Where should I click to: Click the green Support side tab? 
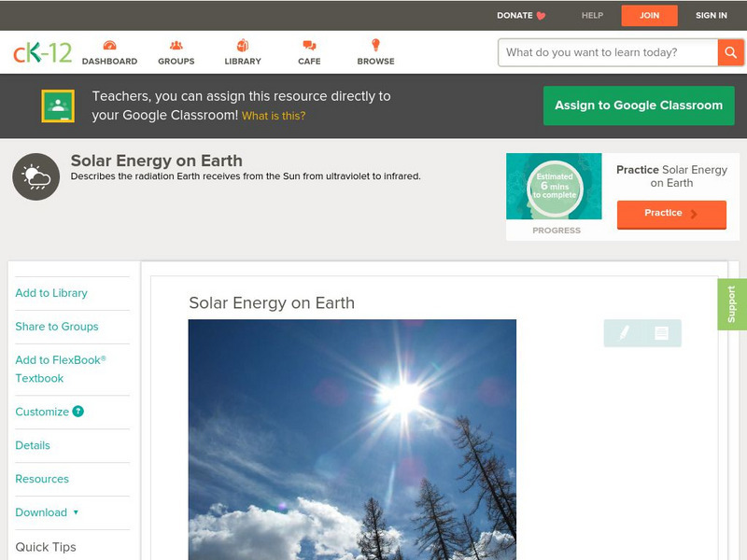[732, 304]
